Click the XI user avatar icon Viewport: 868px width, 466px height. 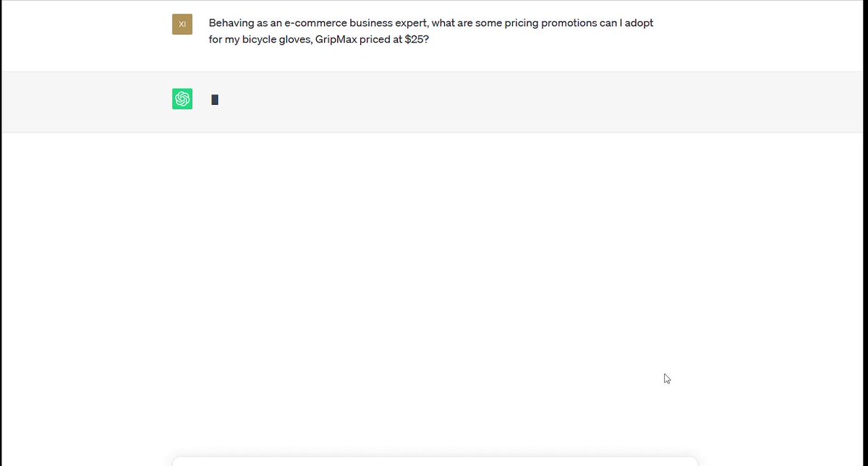pyautogui.click(x=182, y=25)
